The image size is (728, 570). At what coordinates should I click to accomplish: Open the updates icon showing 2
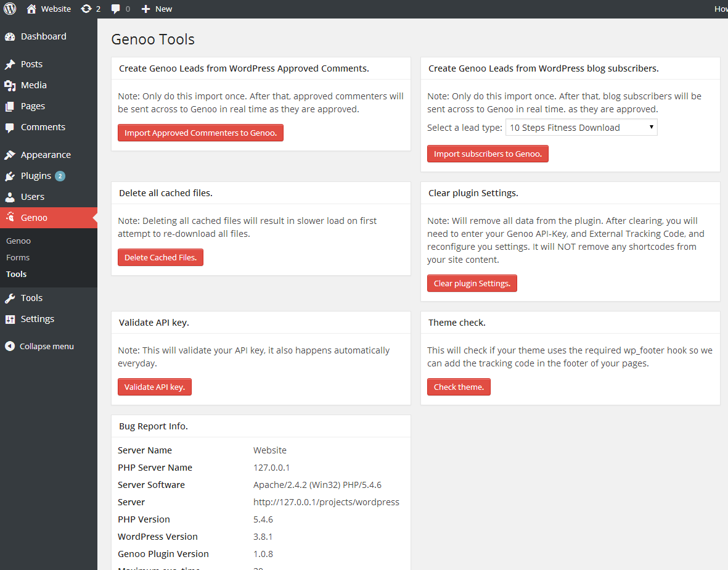pos(86,9)
